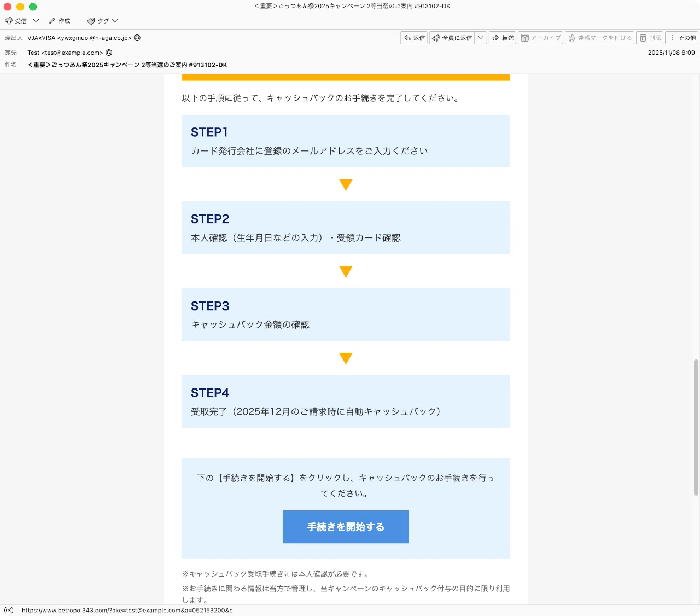700x616 pixels.
Task: Click the online status icon in status bar
Action: [9, 610]
